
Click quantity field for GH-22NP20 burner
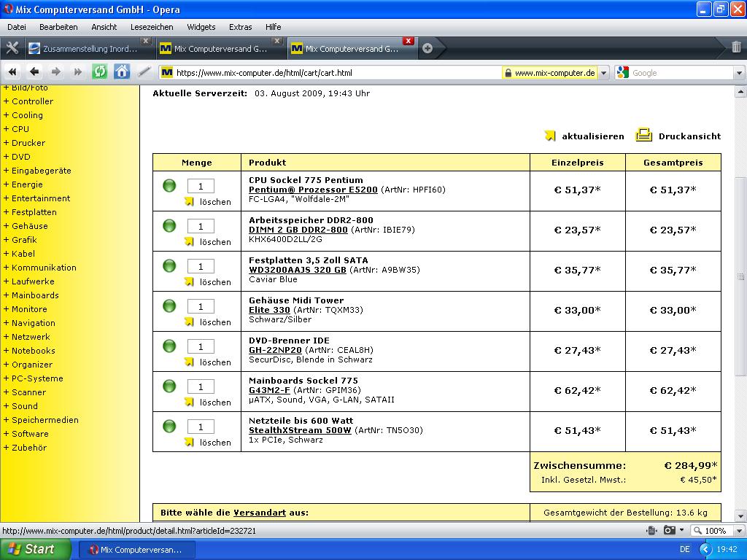pyautogui.click(x=201, y=346)
